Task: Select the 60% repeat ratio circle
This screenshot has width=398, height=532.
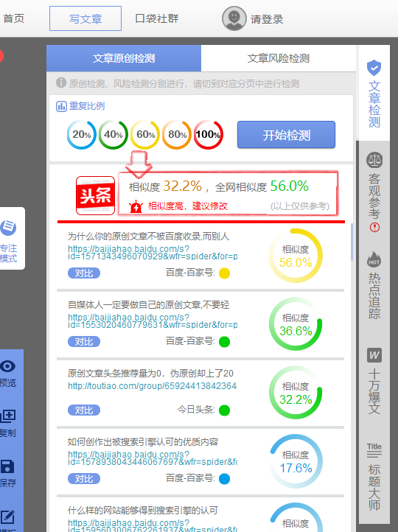Action: pos(145,135)
